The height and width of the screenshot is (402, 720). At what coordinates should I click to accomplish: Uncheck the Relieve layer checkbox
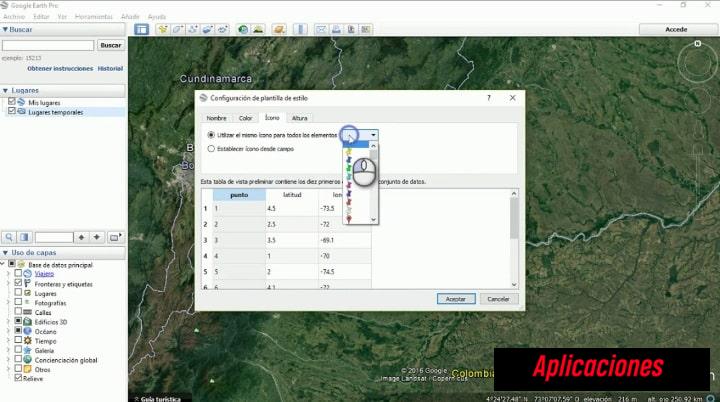[18, 378]
